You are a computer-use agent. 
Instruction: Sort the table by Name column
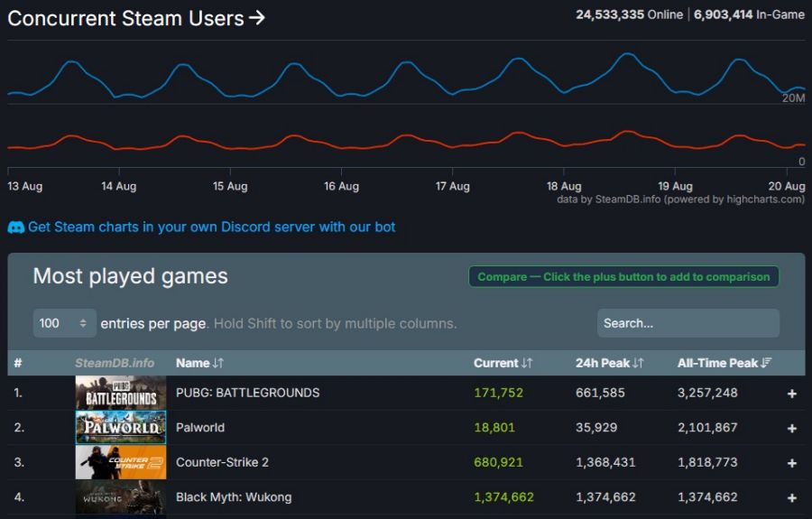click(x=199, y=363)
